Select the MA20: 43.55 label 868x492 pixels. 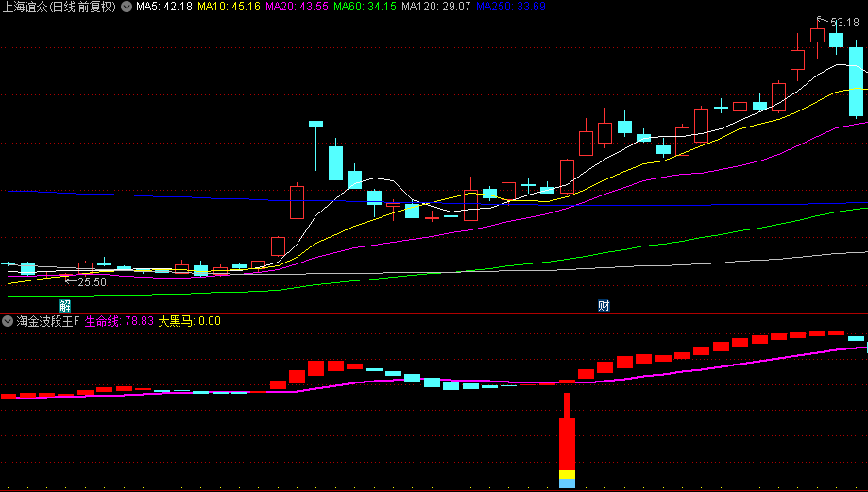(297, 7)
